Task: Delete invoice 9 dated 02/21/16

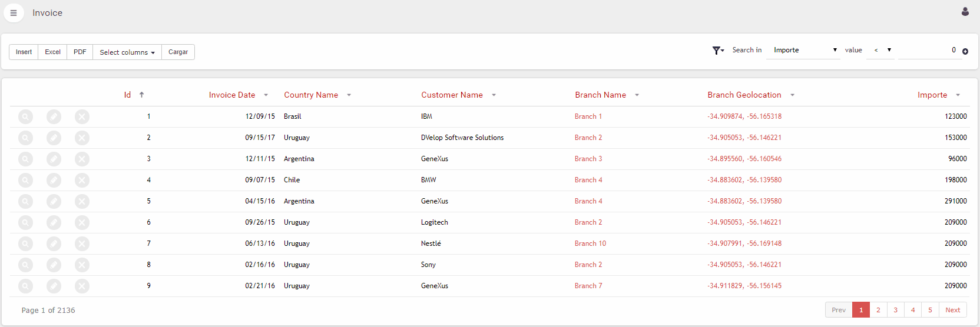Action: point(82,286)
